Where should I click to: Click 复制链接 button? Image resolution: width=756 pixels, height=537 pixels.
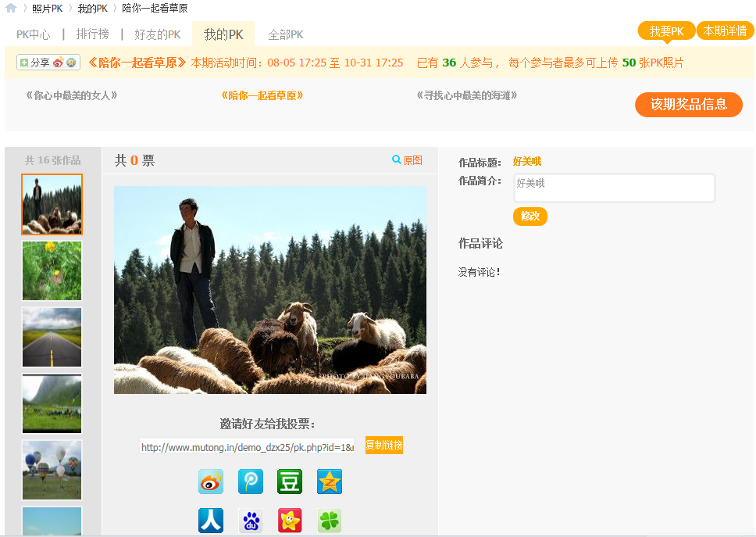click(383, 445)
